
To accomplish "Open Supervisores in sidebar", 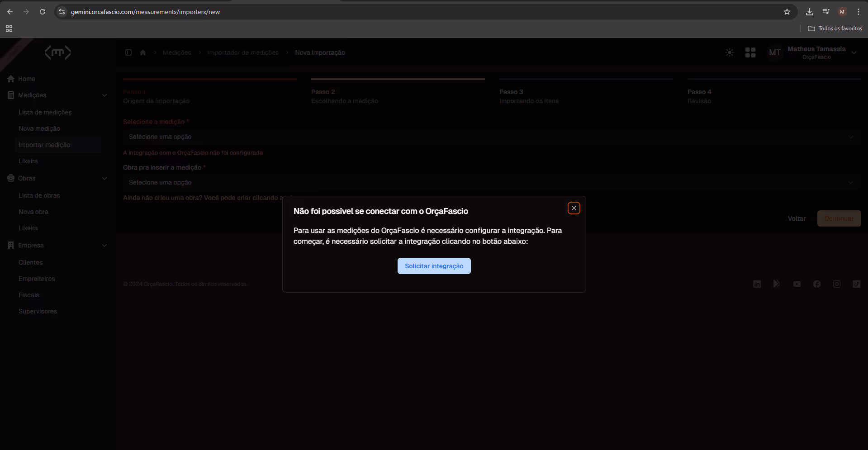I will coord(38,311).
